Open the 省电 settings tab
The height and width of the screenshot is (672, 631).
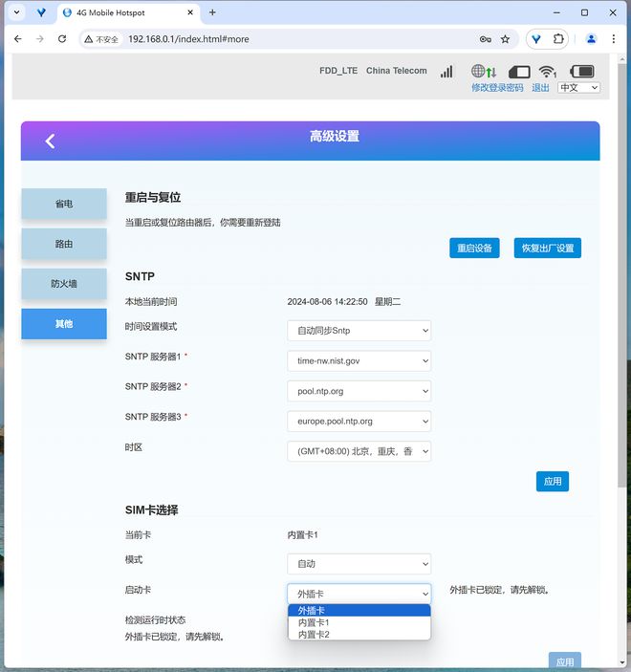(x=64, y=204)
